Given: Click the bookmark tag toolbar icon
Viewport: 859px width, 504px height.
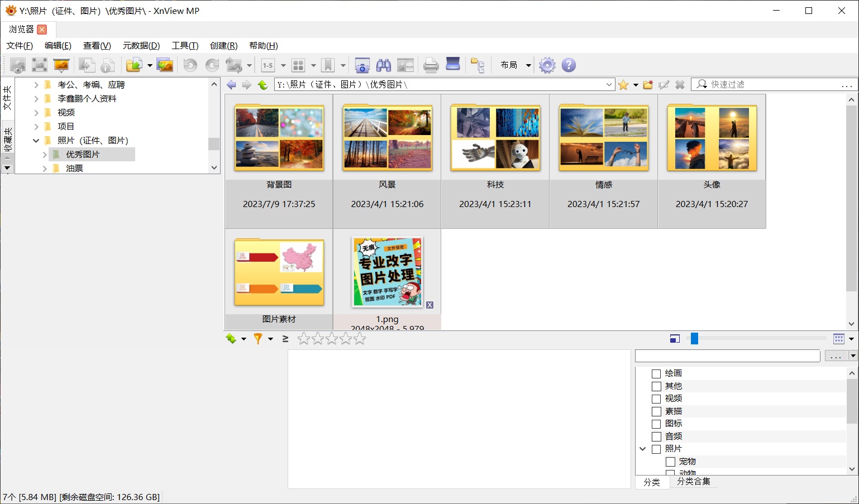Looking at the screenshot, I should [x=328, y=65].
